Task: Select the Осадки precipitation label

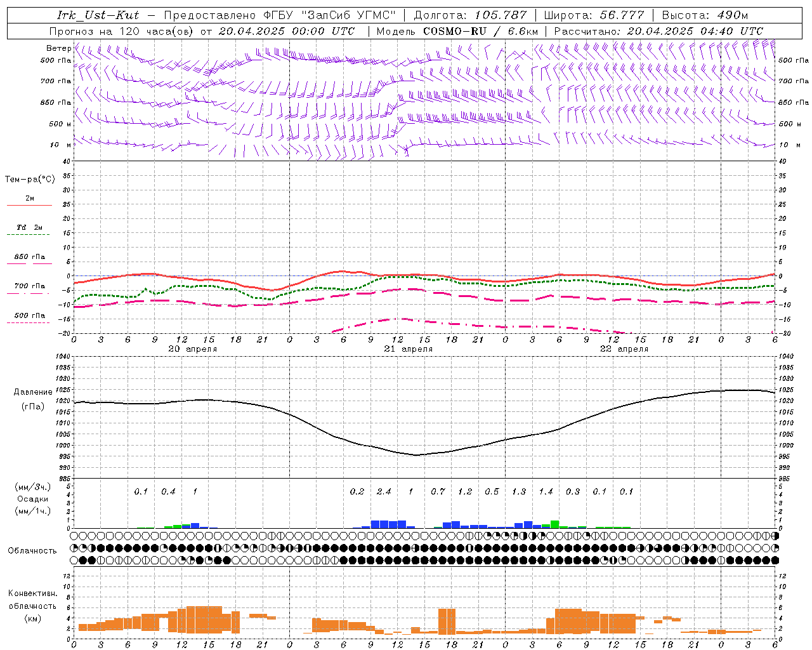Action: (x=32, y=499)
